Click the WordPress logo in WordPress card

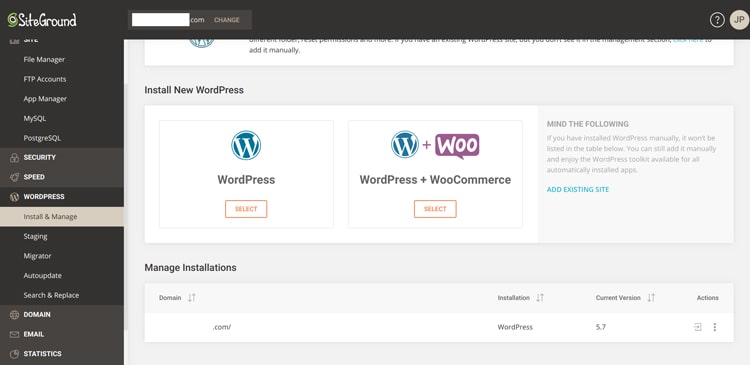point(246,145)
